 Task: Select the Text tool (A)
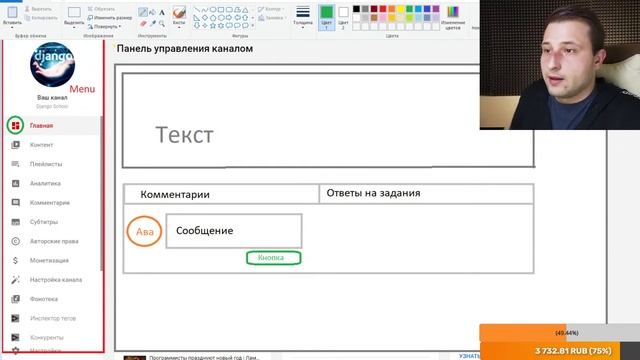pyautogui.click(x=162, y=13)
